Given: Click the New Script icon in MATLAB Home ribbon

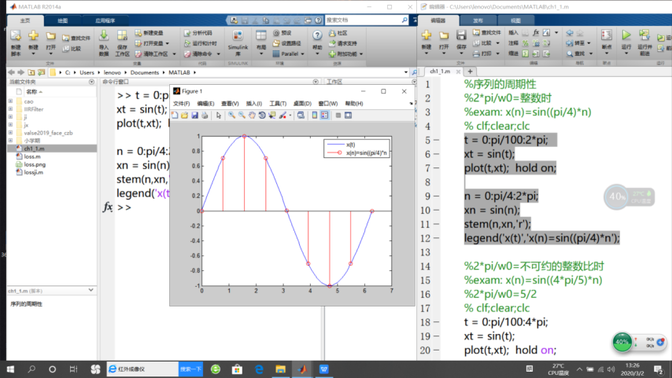Looking at the screenshot, I should 15,36.
